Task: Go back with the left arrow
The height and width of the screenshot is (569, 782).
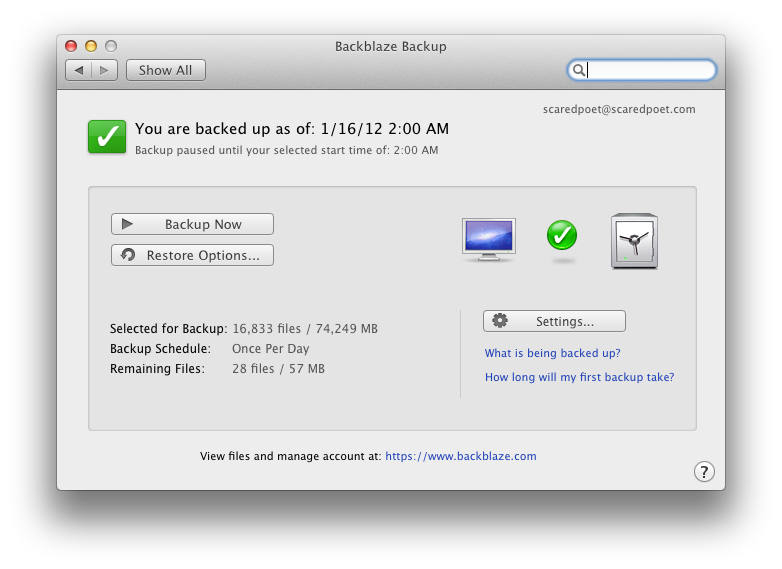Action: click(x=79, y=70)
